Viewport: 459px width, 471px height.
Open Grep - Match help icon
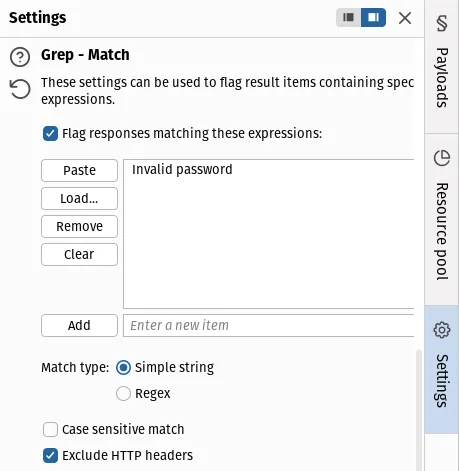(20, 57)
